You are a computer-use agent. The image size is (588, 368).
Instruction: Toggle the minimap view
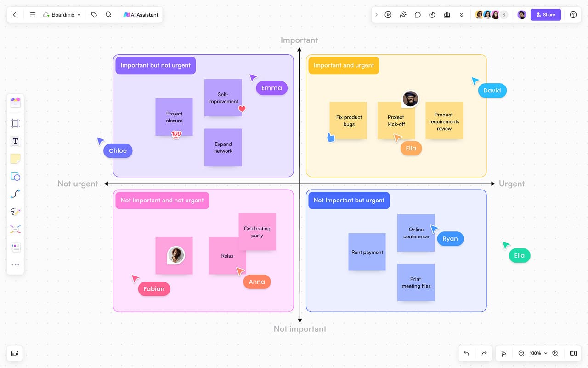pos(573,353)
